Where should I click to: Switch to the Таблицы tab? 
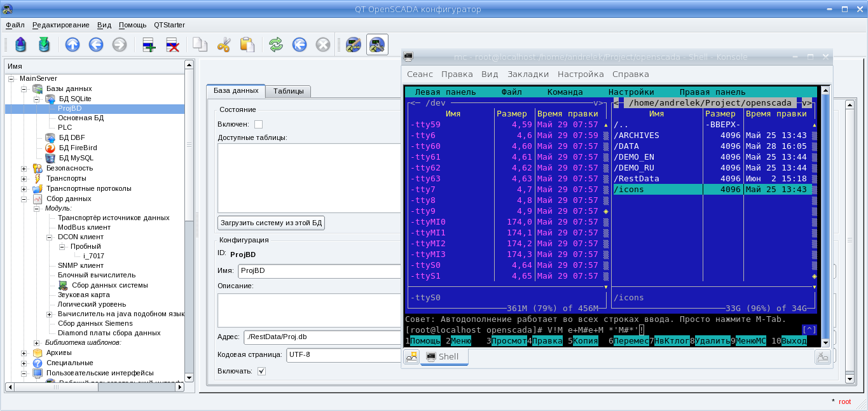288,91
